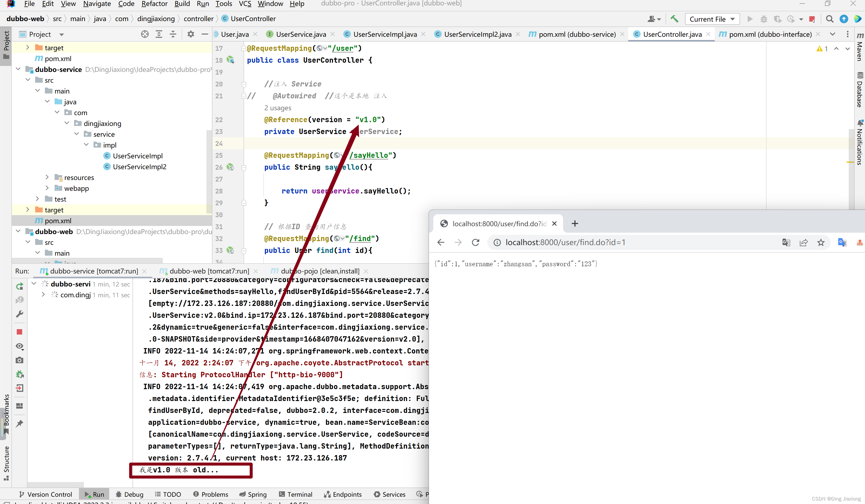Show hidden editor tabs dropdown chevron
Image resolution: width=865 pixels, height=504 pixels.
coord(832,34)
